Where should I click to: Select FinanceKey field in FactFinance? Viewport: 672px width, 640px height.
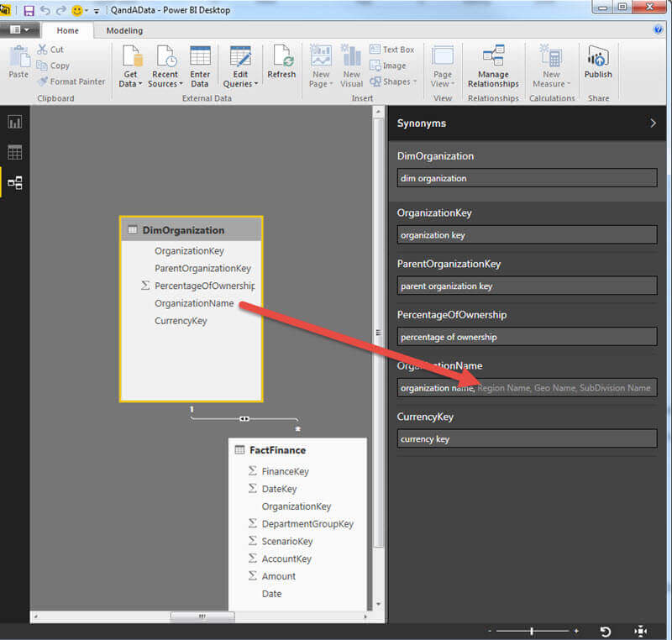pyautogui.click(x=285, y=472)
